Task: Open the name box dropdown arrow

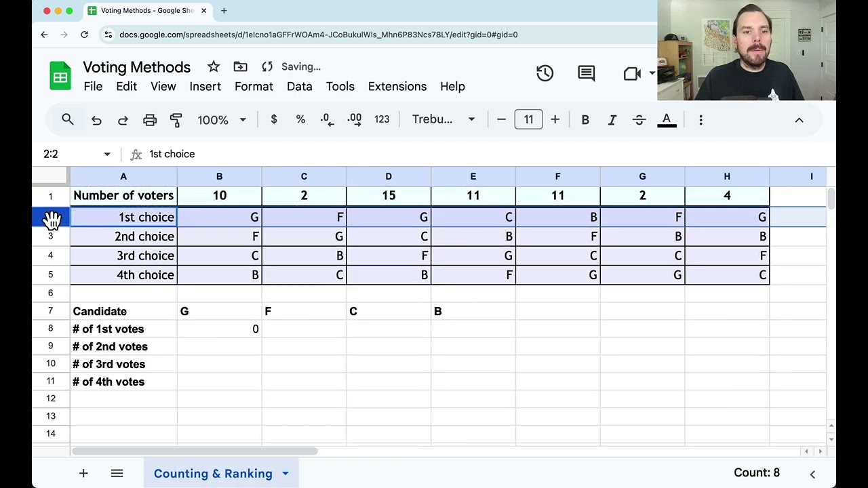Action: (x=107, y=155)
